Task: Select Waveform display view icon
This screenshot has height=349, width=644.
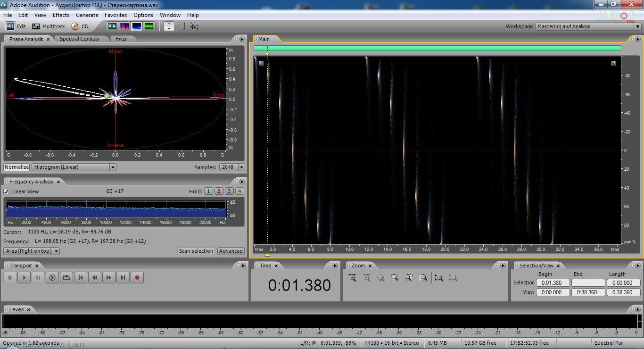Action: pyautogui.click(x=112, y=26)
